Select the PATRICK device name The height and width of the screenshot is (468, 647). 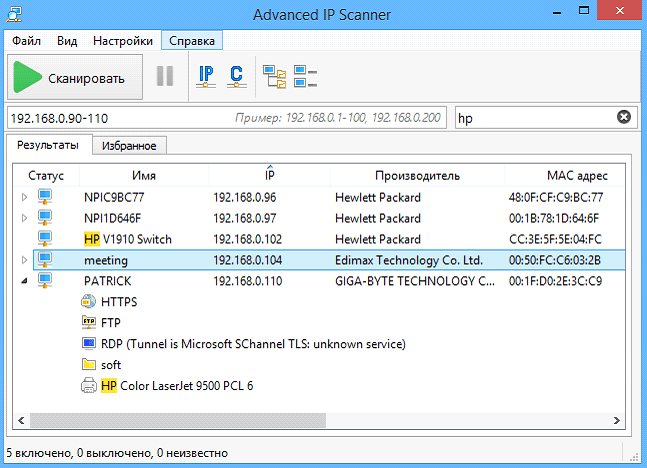[107, 281]
